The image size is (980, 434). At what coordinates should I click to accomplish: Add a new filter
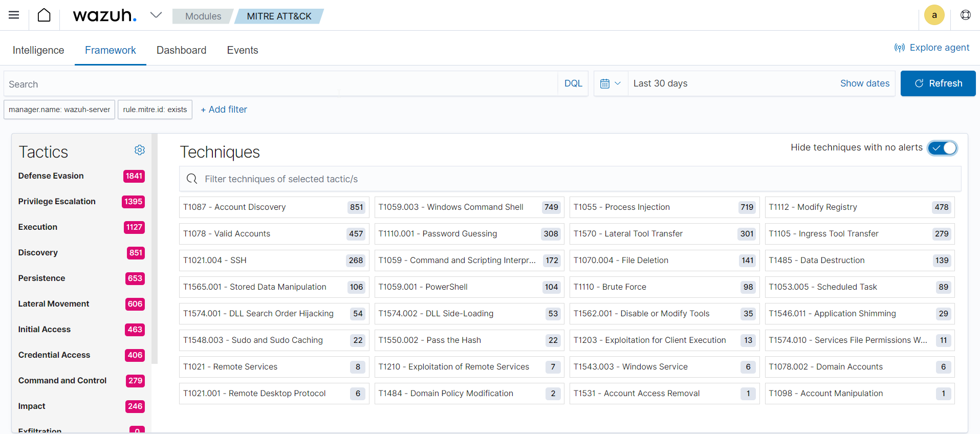(224, 110)
